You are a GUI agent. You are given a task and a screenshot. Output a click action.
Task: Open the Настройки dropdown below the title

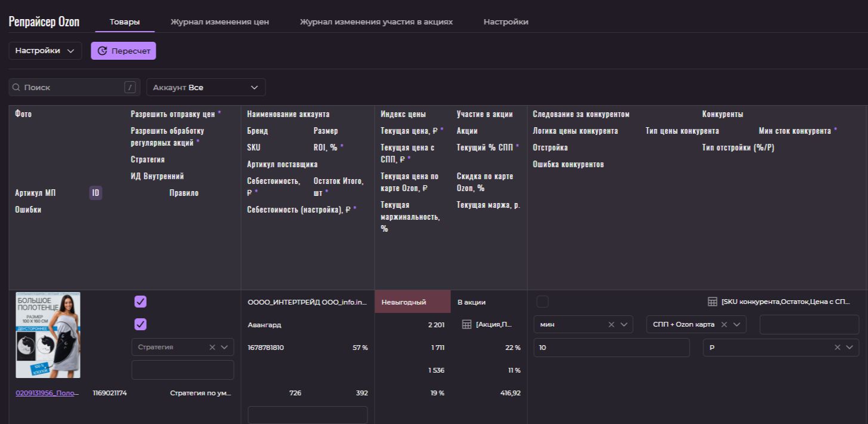[45, 51]
